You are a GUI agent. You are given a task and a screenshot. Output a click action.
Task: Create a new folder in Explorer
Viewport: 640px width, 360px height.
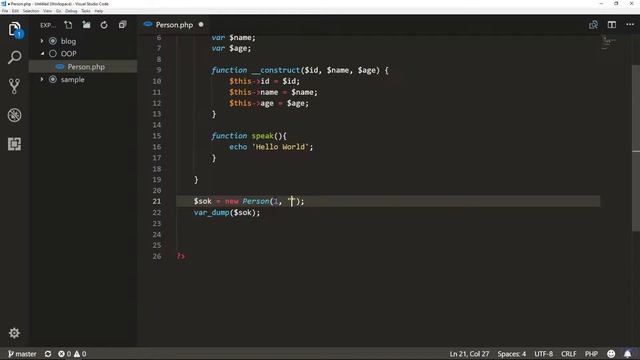click(86, 25)
